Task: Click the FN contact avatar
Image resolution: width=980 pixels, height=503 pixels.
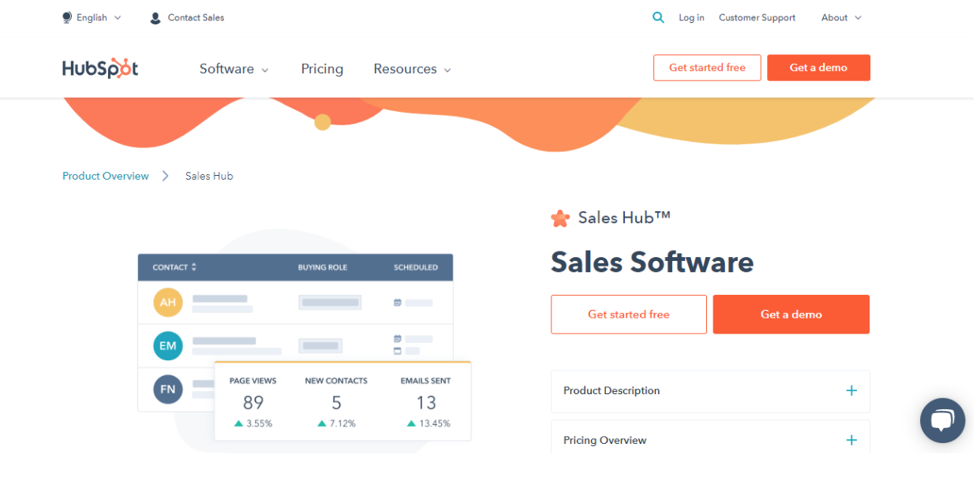Action: 168,389
